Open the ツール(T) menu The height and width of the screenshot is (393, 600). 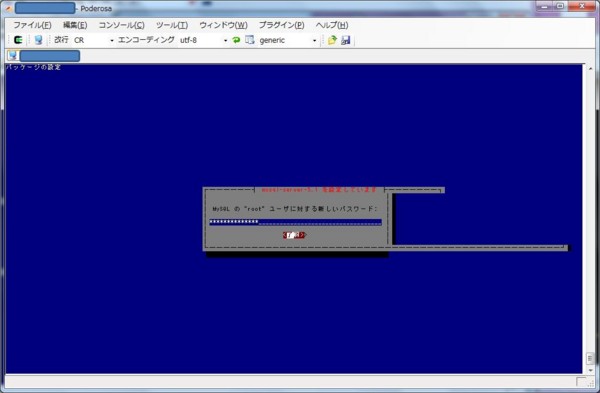[172, 25]
